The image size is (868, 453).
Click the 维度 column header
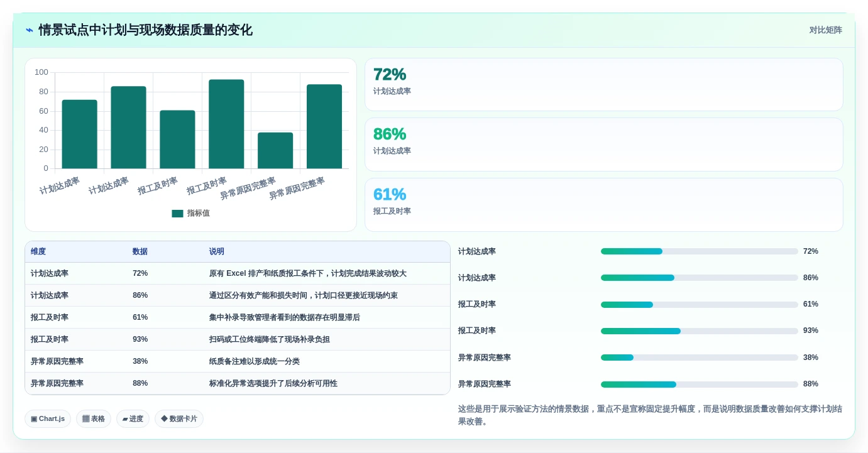click(x=38, y=251)
